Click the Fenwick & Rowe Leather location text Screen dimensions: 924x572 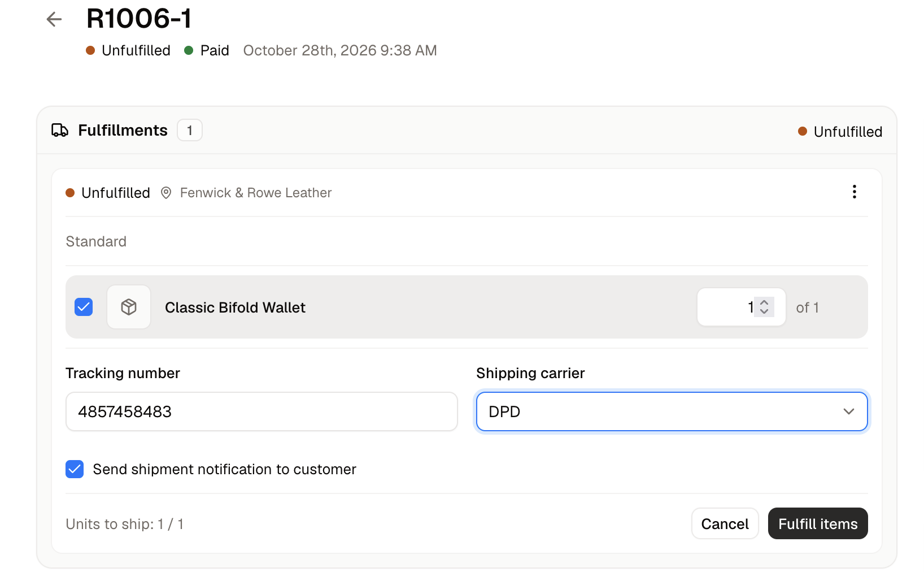pos(256,193)
